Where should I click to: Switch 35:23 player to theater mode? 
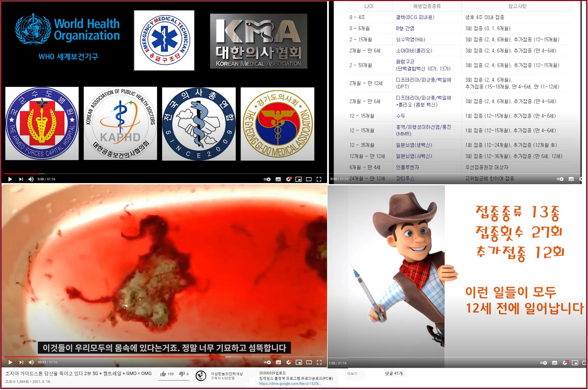(309, 363)
